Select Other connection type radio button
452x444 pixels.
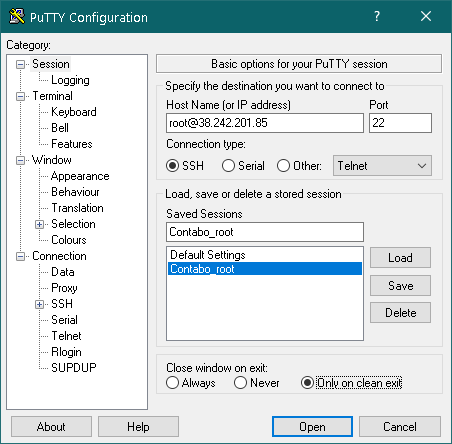click(x=283, y=166)
